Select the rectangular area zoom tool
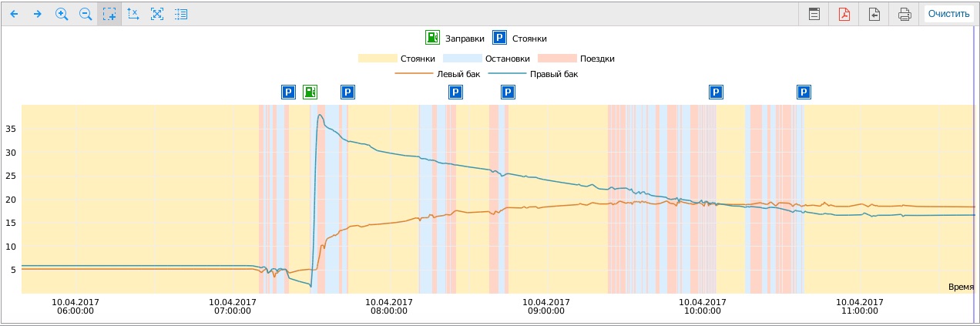Viewport: 980px width, 326px height. 109,14
